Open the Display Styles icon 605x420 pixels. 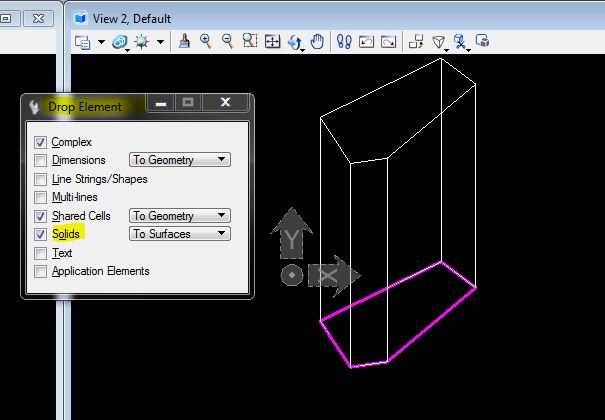[120, 42]
